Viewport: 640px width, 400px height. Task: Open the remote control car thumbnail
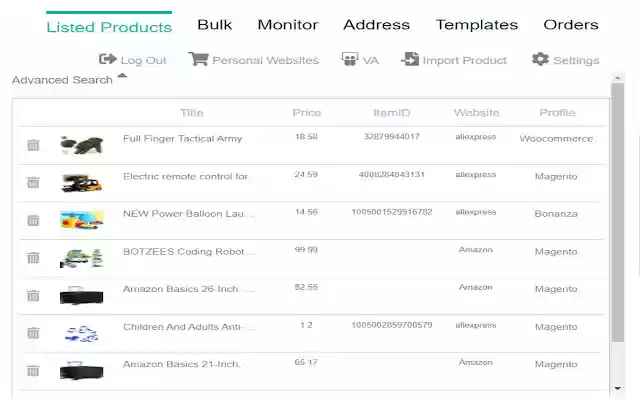[82, 183]
